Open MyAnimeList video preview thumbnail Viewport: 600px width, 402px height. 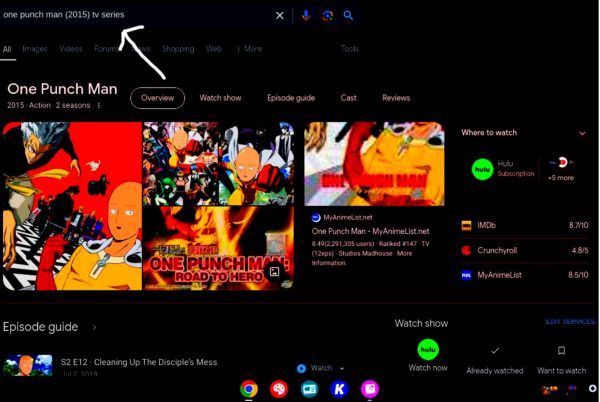[x=374, y=164]
